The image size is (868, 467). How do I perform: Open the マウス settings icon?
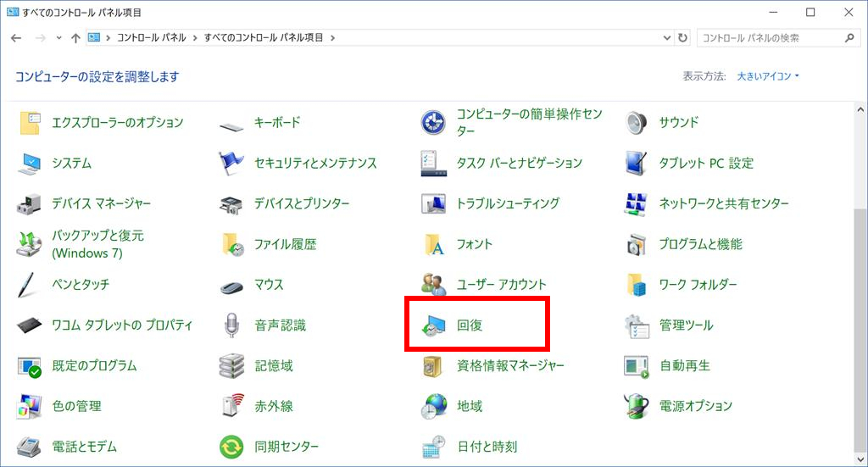231,285
